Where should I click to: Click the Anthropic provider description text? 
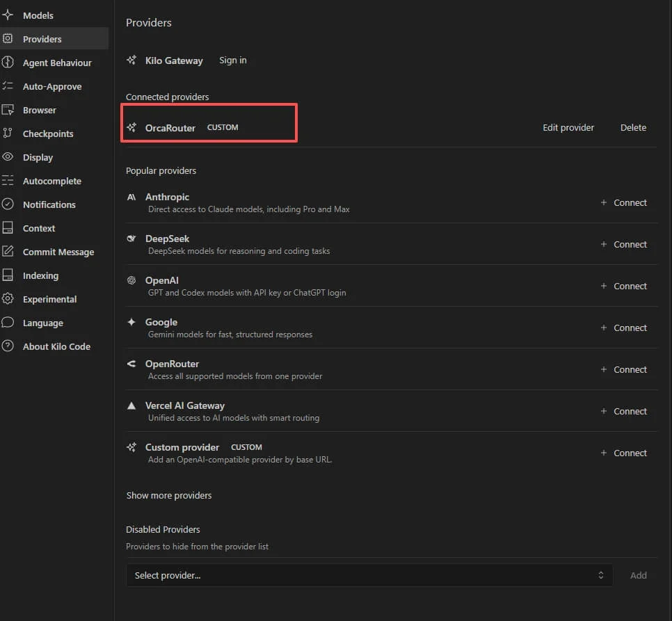click(248, 209)
